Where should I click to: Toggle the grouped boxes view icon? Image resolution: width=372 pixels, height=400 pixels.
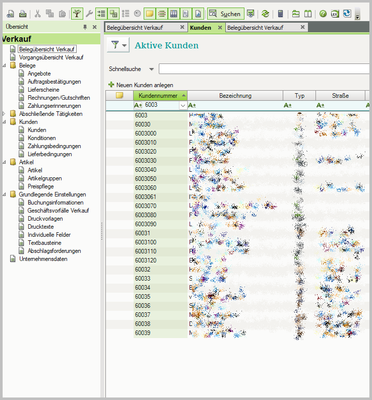click(114, 14)
